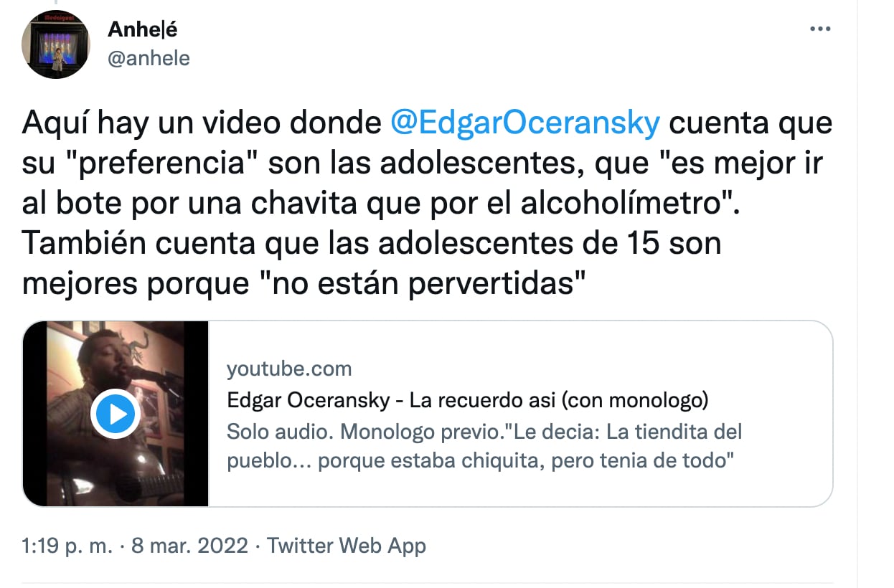
Task: Open the display name Anhe|é
Action: 142,29
